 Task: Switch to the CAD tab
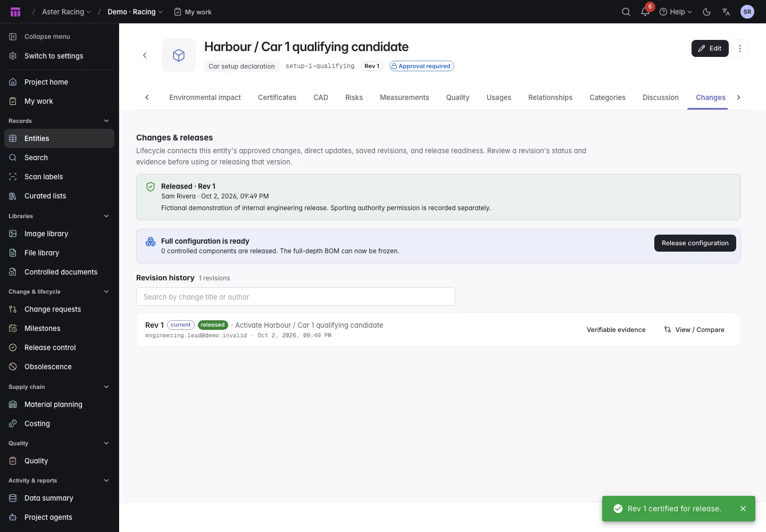coord(321,97)
